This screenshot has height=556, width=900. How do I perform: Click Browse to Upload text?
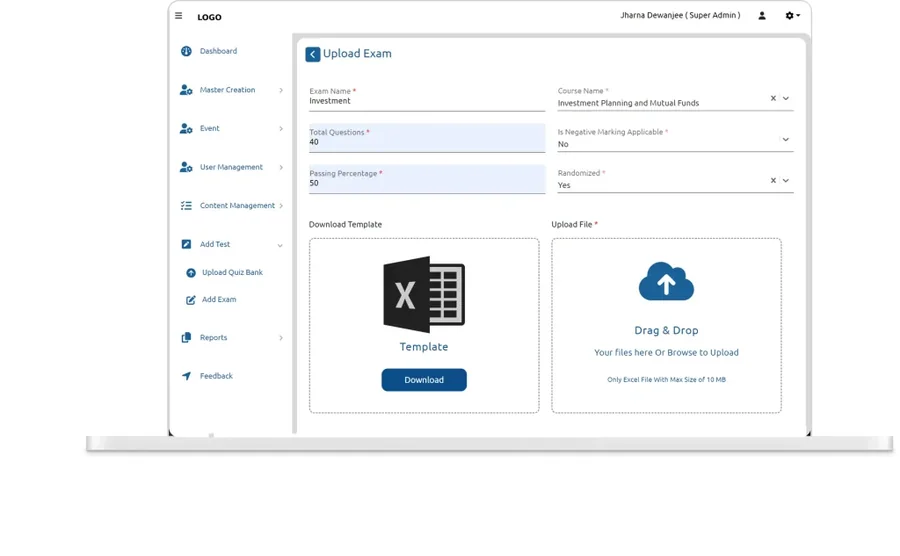703,353
